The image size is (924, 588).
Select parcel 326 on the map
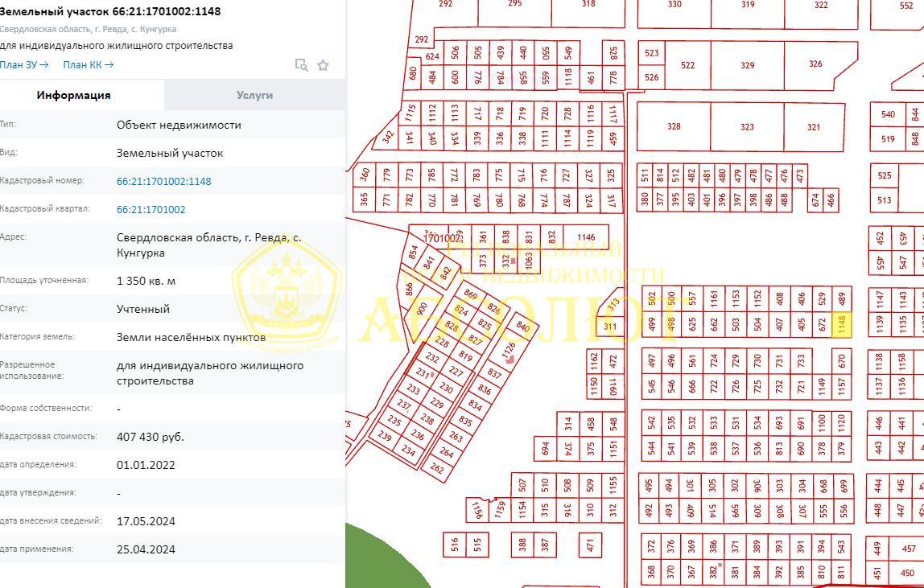(x=816, y=64)
